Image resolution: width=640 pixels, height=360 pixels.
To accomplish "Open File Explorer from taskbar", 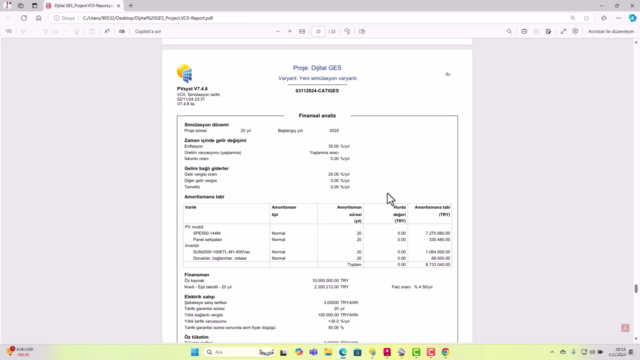I will pyautogui.click(x=328, y=352).
